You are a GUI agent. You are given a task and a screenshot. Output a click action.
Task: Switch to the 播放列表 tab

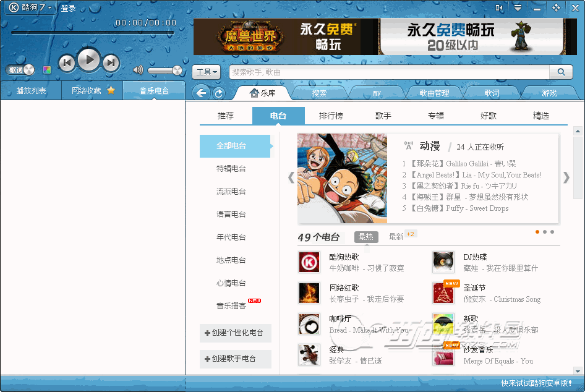[x=31, y=91]
